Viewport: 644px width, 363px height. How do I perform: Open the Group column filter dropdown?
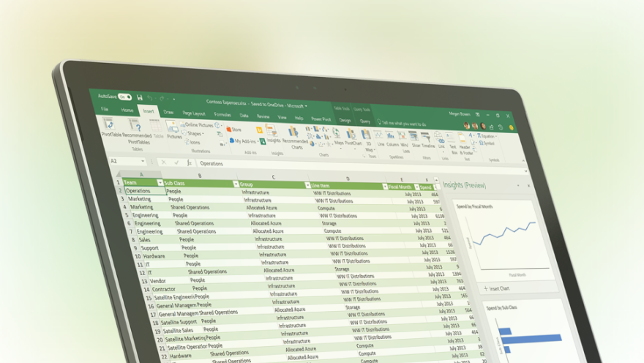(x=307, y=185)
